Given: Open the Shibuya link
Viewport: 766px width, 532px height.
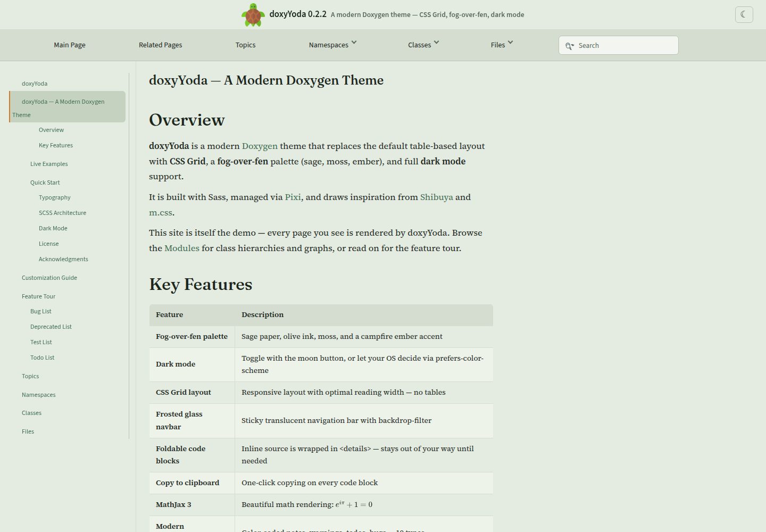Looking at the screenshot, I should (x=437, y=197).
